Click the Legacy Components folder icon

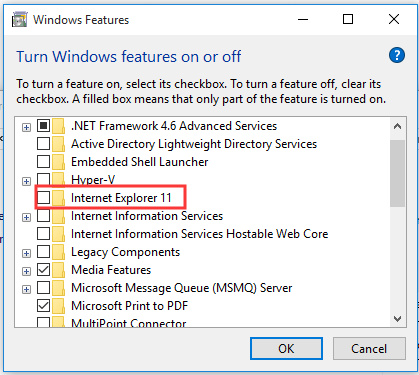coord(58,252)
